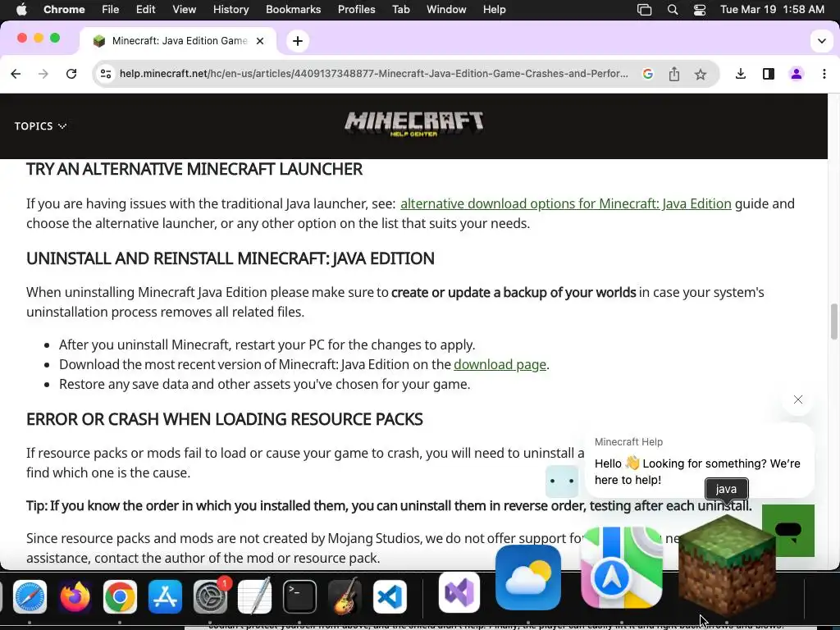
Task: Open the Bookmarks menu
Action: pyautogui.click(x=293, y=9)
